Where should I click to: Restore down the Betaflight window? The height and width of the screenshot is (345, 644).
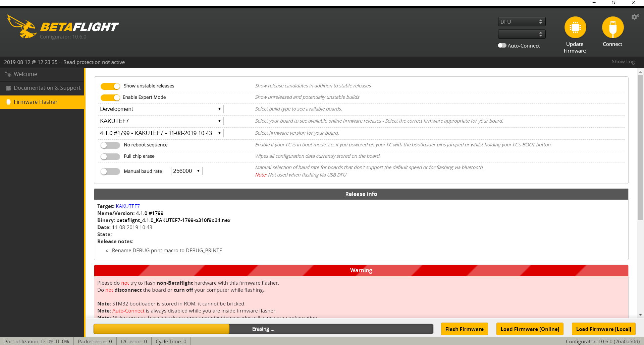(613, 3)
